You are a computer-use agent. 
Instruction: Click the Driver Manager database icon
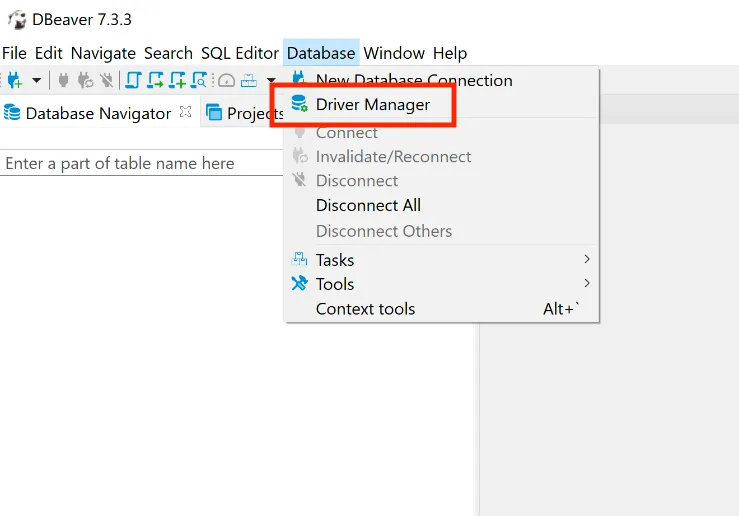(x=299, y=104)
